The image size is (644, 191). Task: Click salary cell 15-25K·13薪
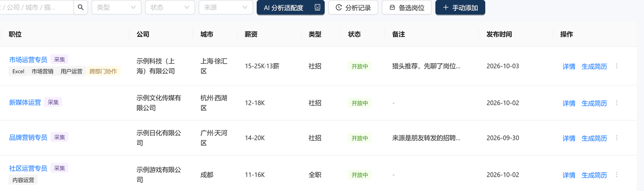(x=262, y=66)
